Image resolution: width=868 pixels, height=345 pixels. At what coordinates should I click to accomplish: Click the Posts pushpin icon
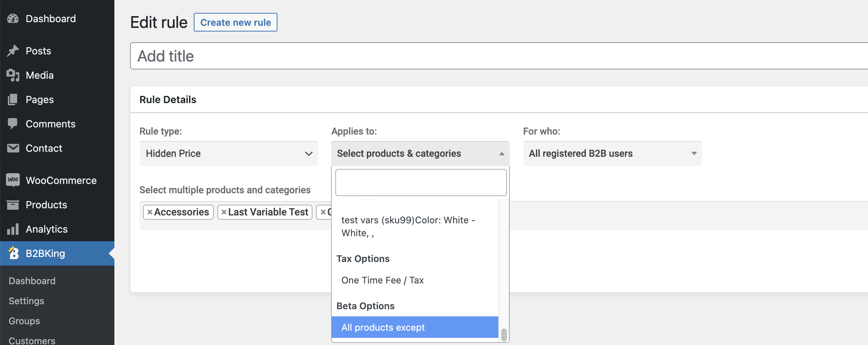coord(13,51)
